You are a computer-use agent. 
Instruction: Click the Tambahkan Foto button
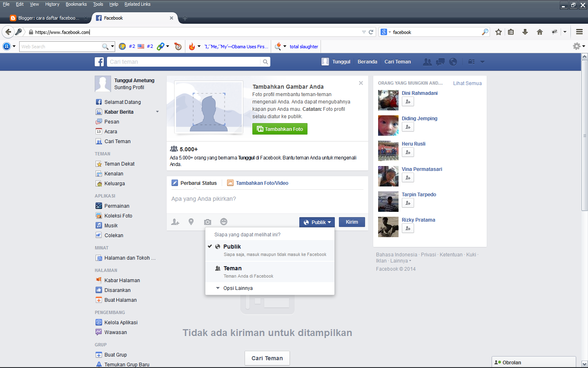click(280, 129)
